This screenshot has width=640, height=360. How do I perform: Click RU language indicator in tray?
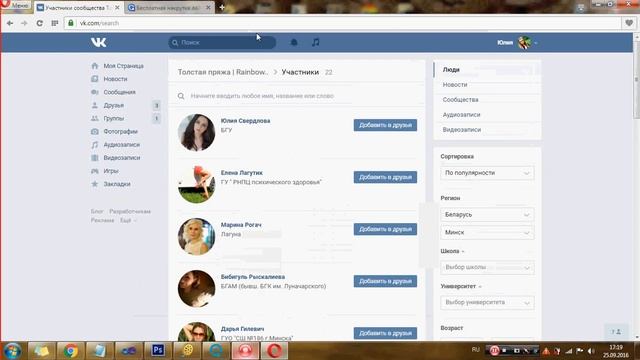click(476, 350)
